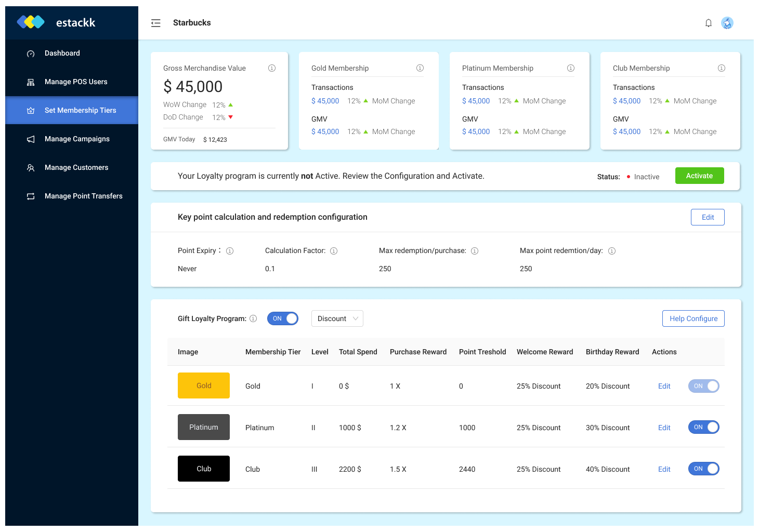759x532 pixels.
Task: Disable the Club tier toggle
Action: coord(703,469)
